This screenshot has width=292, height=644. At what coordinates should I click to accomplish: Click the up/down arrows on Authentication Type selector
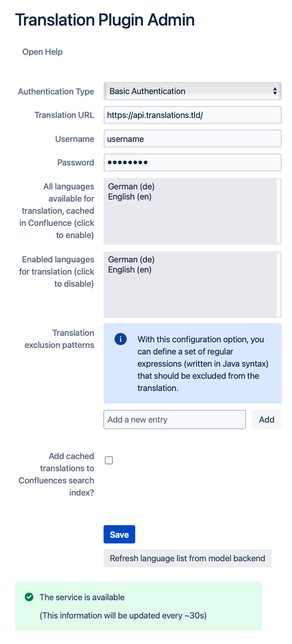[x=275, y=91]
